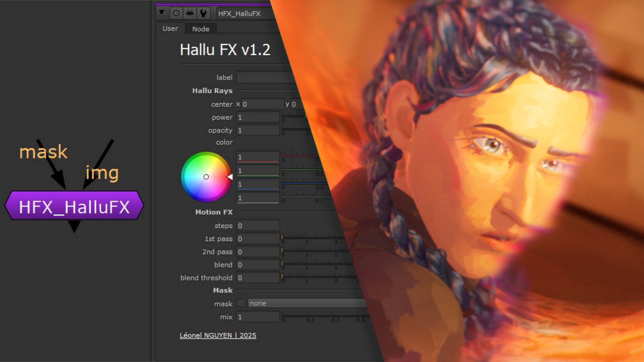The image size is (644, 362).
Task: Click the white triangle marker on the color wheel
Action: (230, 177)
